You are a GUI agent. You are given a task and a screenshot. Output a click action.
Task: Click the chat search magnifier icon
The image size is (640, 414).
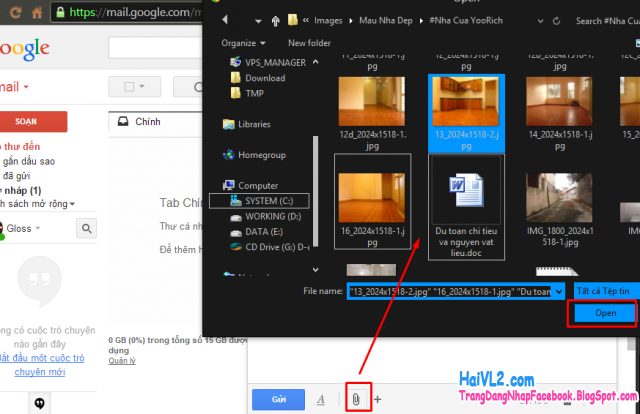pyautogui.click(x=87, y=228)
